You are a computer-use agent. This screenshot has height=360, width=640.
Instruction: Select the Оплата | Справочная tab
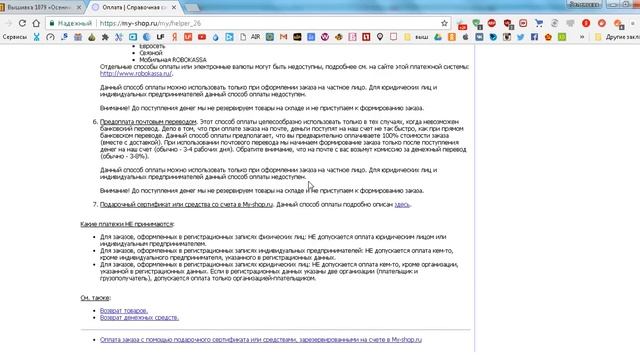133,7
